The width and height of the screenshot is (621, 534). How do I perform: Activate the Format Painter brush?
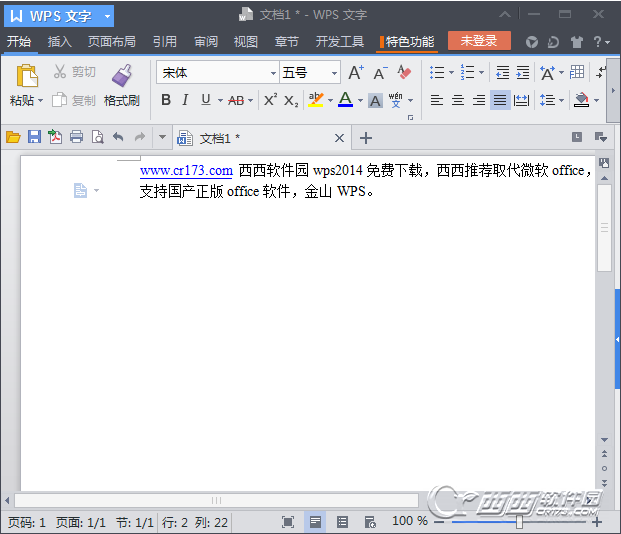pos(122,76)
